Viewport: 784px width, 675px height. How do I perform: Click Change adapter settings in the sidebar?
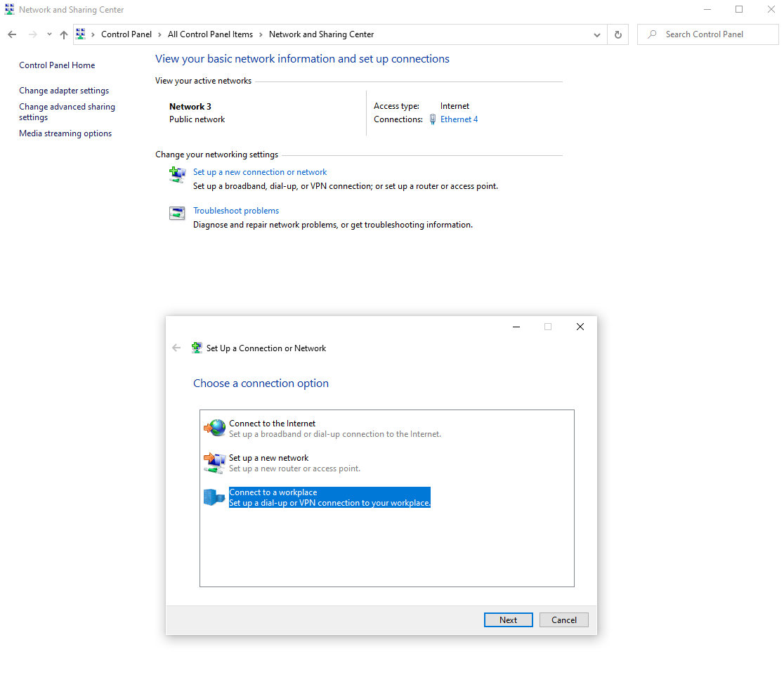[63, 90]
